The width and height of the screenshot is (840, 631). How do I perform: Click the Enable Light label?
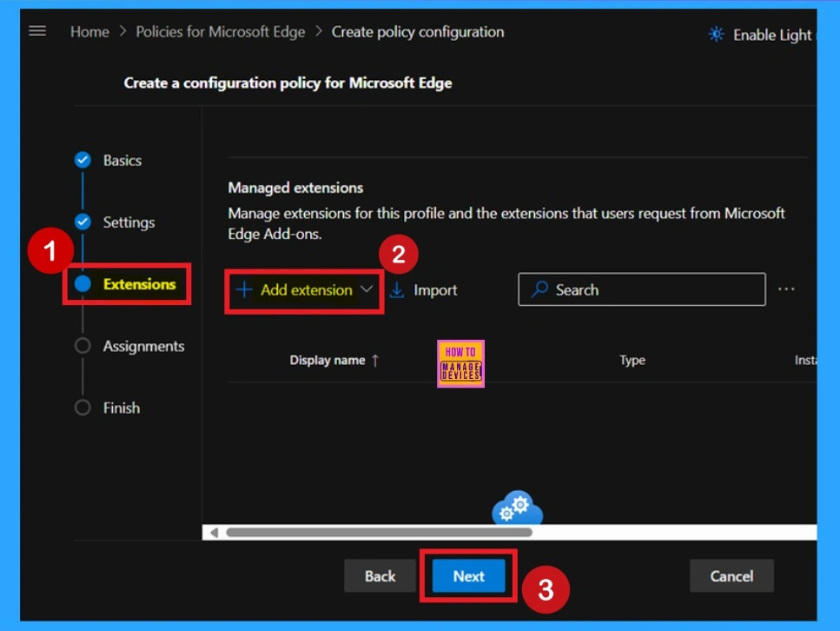772,36
